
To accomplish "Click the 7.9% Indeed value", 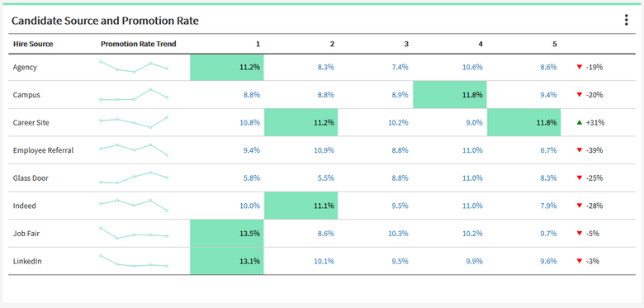I will pos(549,206).
